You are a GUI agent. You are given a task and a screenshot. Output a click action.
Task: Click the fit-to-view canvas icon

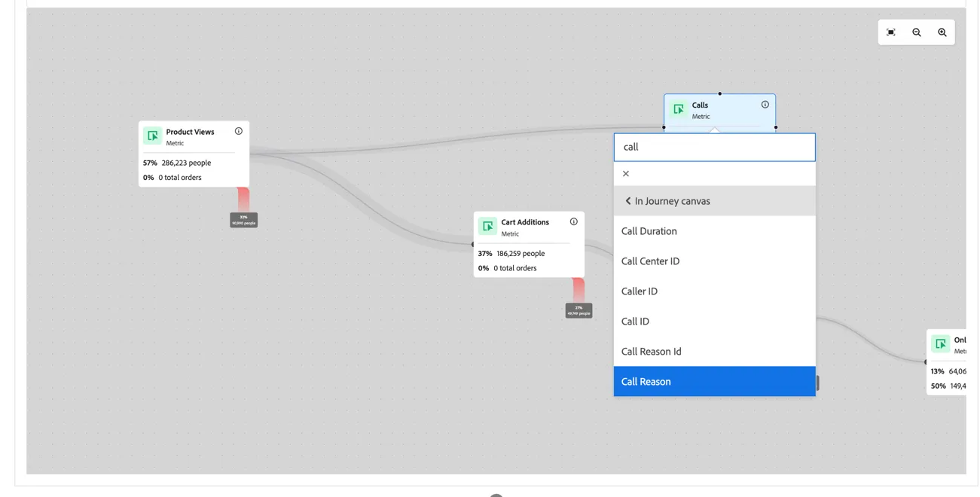coord(891,32)
